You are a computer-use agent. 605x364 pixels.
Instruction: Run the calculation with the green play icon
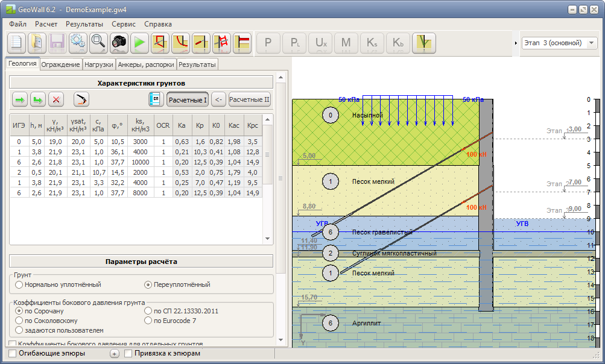pos(139,42)
